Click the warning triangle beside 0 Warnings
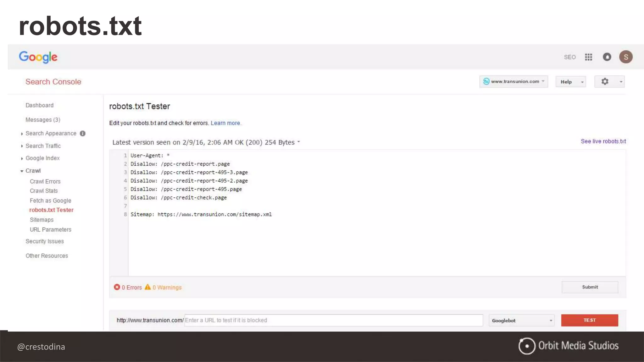Image resolution: width=644 pixels, height=362 pixels. pyautogui.click(x=147, y=287)
